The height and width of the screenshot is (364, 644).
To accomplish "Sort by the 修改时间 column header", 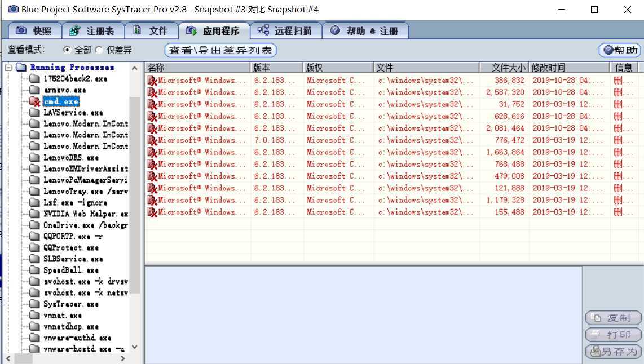I will [569, 67].
